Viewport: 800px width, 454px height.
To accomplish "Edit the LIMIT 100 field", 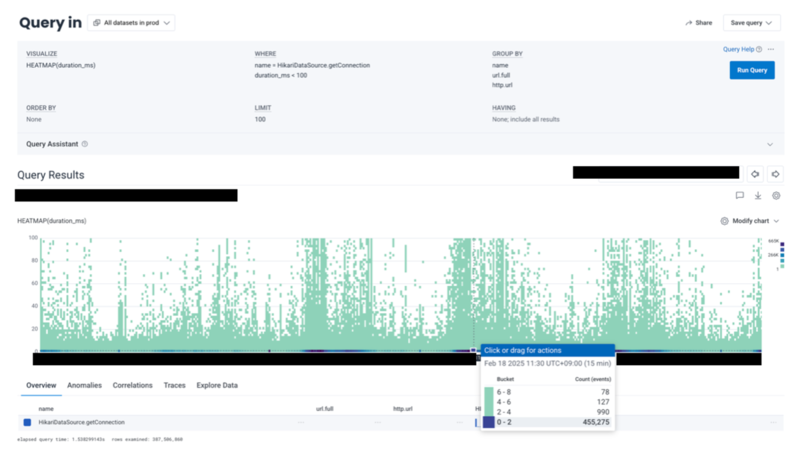I will click(x=260, y=119).
